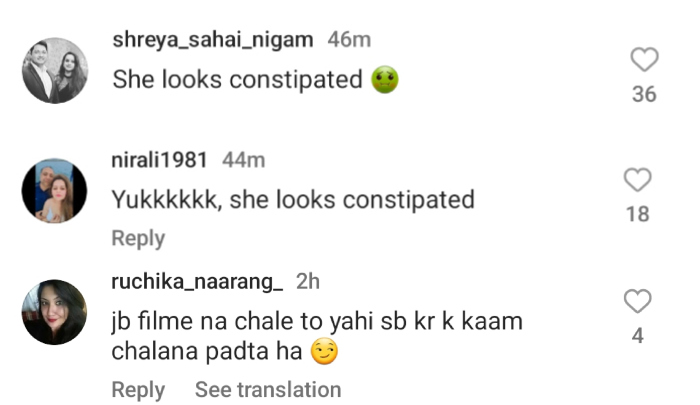Image resolution: width=700 pixels, height=405 pixels.
Task: Select the ruchika_naarang_ username
Action: [197, 282]
